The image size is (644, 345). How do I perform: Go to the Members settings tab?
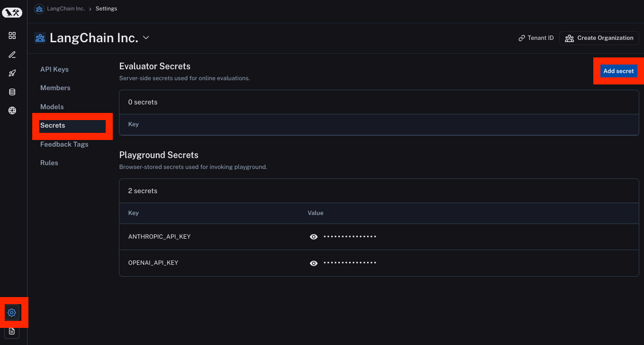55,88
